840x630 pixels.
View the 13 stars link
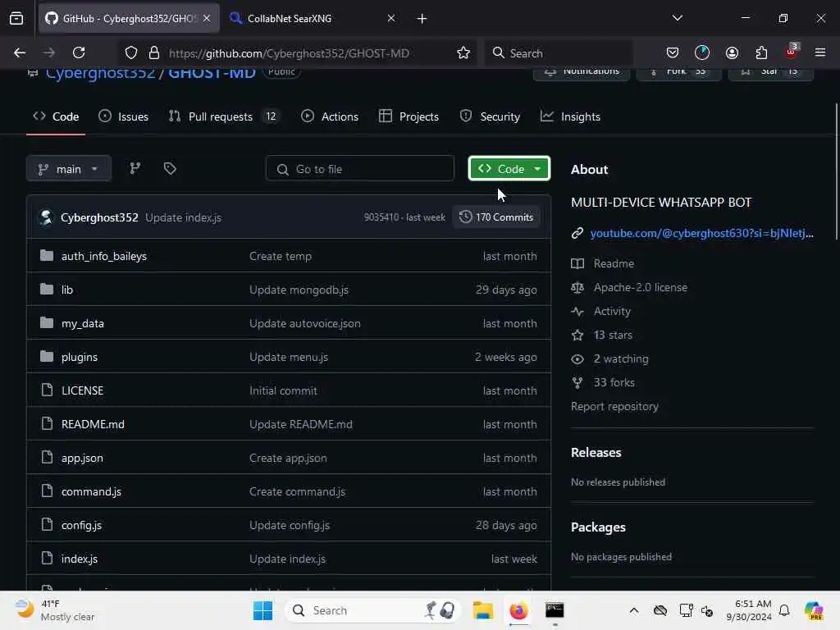coord(613,335)
